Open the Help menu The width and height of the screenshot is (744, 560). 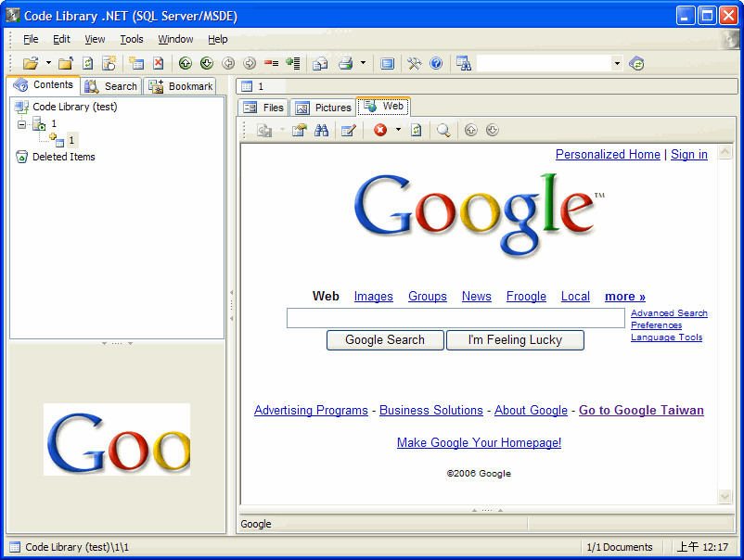218,39
